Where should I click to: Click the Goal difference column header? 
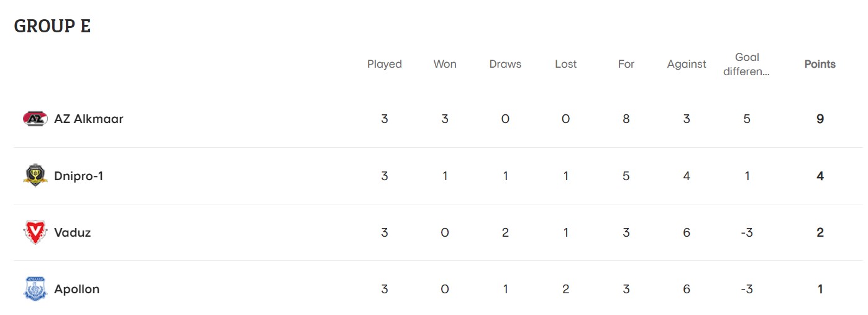point(747,64)
